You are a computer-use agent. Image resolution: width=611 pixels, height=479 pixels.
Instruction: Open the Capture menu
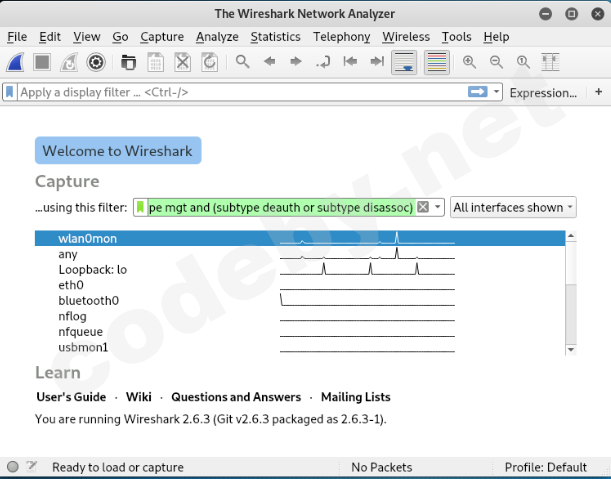[x=162, y=37]
